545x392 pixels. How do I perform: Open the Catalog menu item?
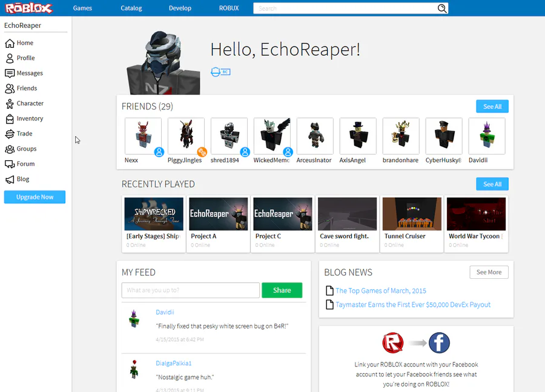pos(131,8)
